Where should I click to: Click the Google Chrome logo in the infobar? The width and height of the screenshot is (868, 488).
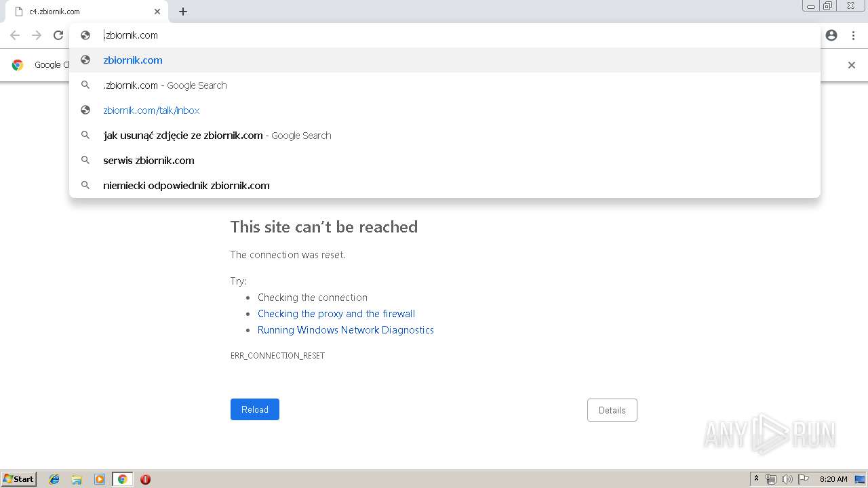tap(18, 65)
